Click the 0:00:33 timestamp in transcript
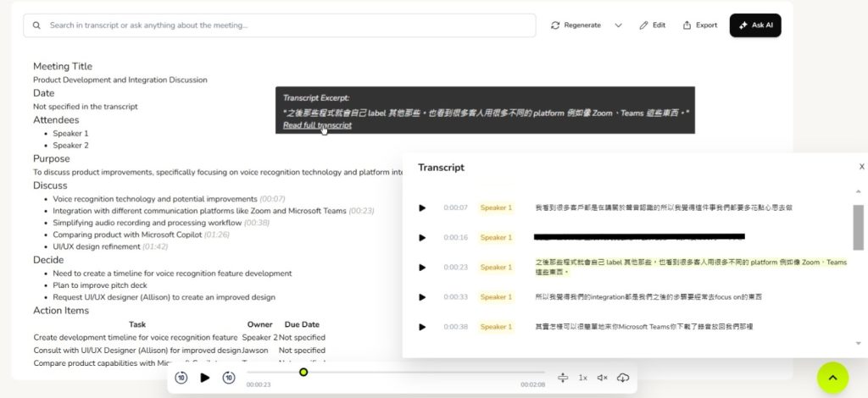The height and width of the screenshot is (398, 868). click(x=455, y=297)
